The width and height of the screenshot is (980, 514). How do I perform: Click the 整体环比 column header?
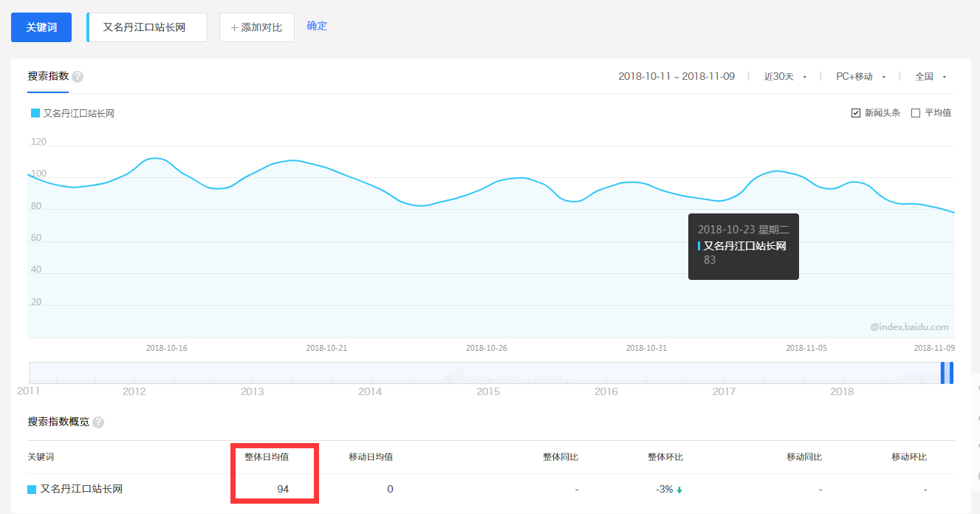click(x=665, y=457)
